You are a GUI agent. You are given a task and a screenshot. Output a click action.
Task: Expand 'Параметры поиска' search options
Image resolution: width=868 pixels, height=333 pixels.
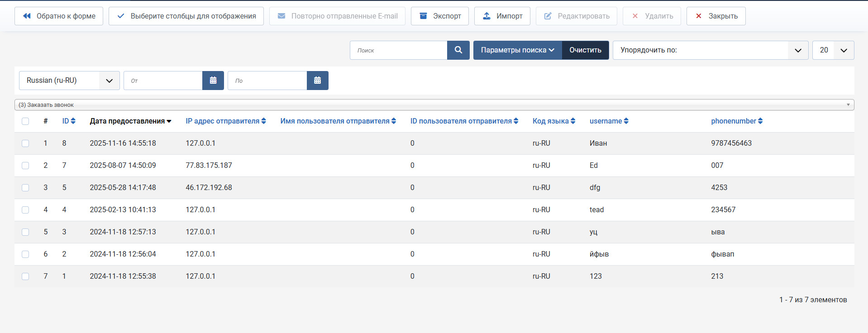click(x=518, y=50)
